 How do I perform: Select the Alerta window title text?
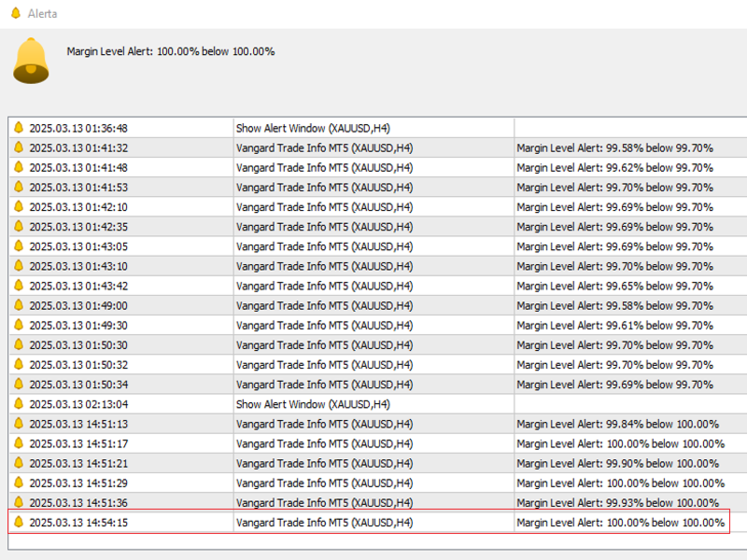click(x=42, y=14)
